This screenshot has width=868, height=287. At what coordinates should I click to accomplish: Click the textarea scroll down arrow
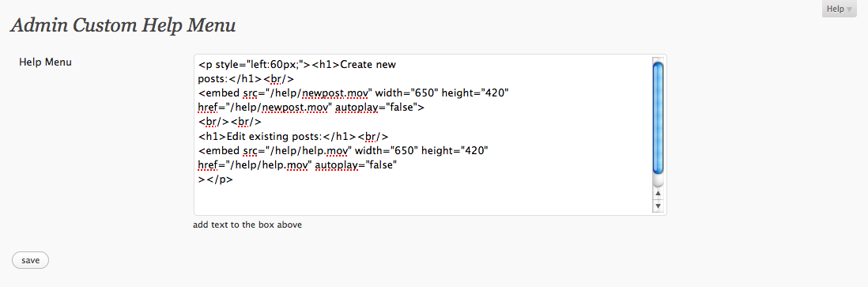tap(659, 206)
